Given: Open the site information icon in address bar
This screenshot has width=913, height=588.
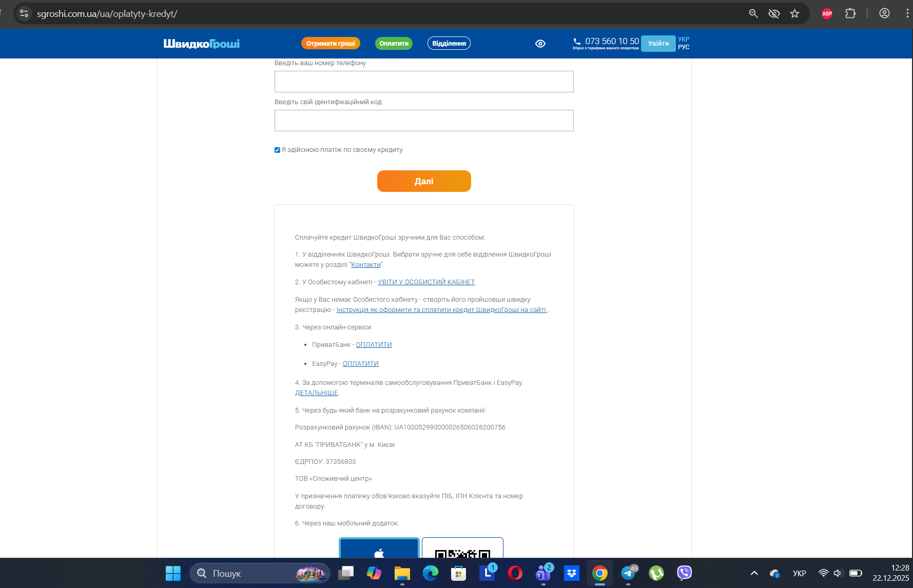Looking at the screenshot, I should point(24,14).
